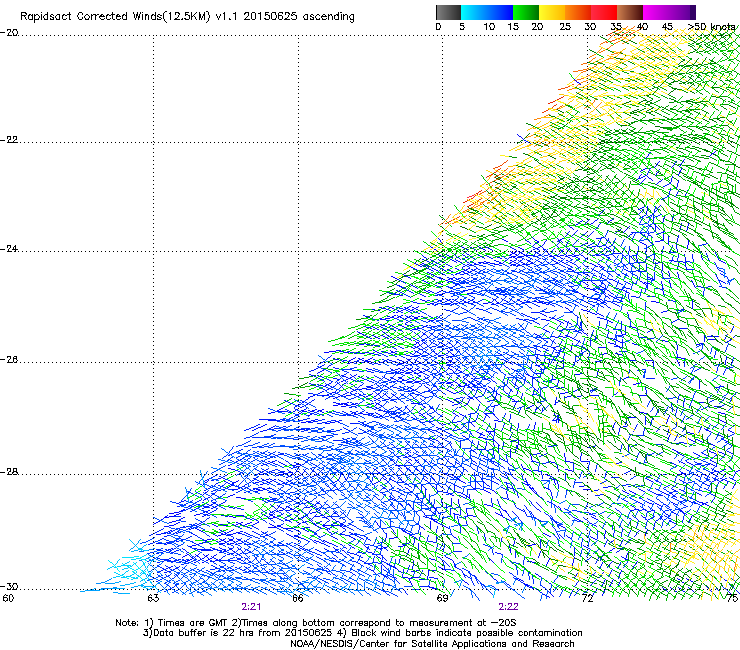The image size is (740, 650).
Task: Click the '-20' latitude axis label
Action: tap(9, 33)
